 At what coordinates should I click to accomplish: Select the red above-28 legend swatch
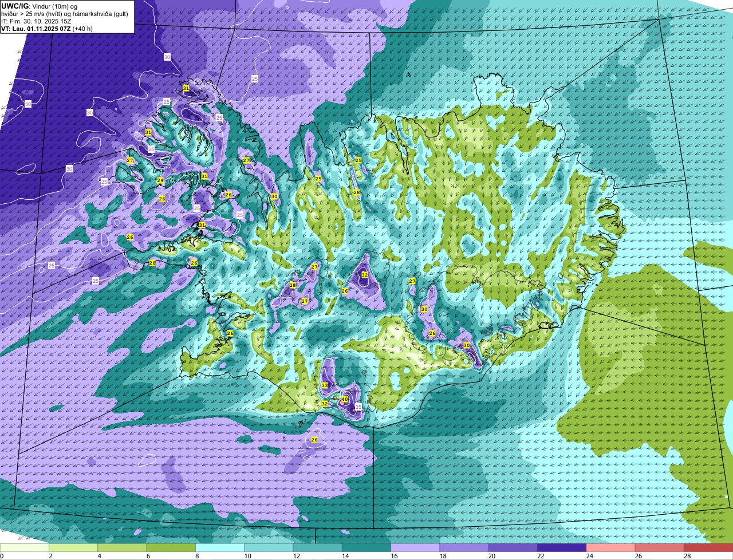(x=709, y=547)
